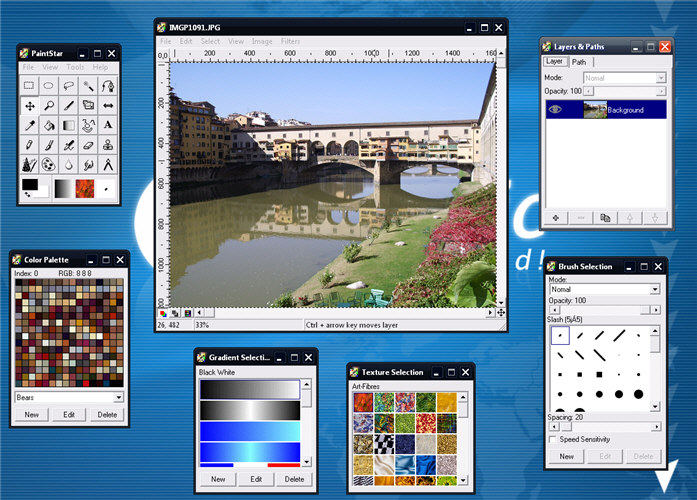
Task: Select the Zoom magnifier tool
Action: point(49,105)
